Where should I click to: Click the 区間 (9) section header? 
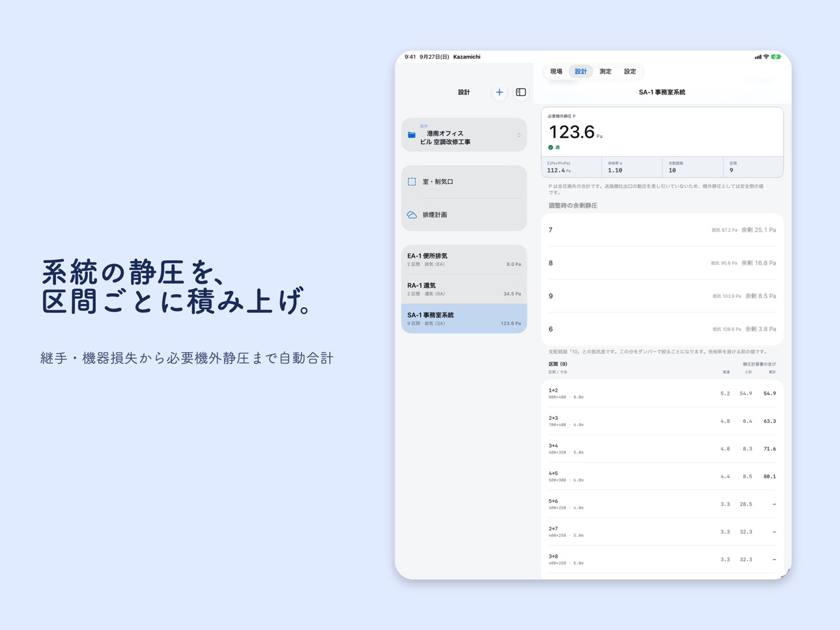point(558,364)
